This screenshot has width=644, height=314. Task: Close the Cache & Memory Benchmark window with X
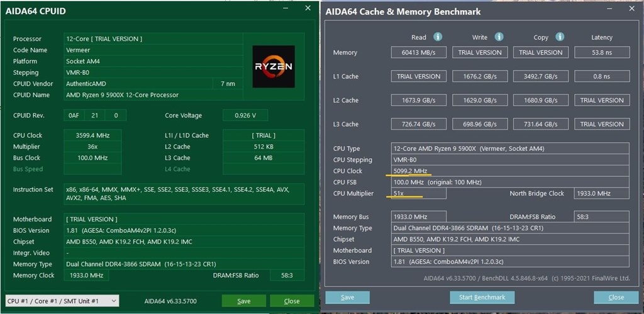click(632, 9)
